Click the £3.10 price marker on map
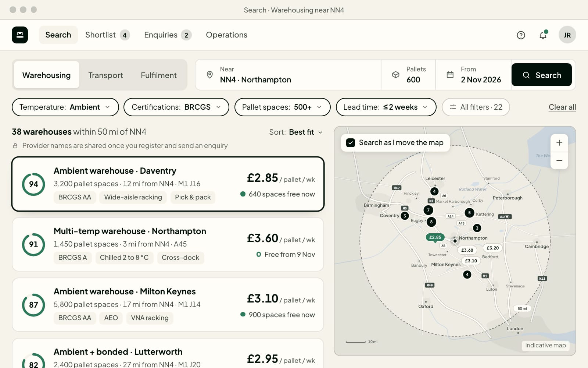This screenshot has width=588, height=368. (471, 261)
